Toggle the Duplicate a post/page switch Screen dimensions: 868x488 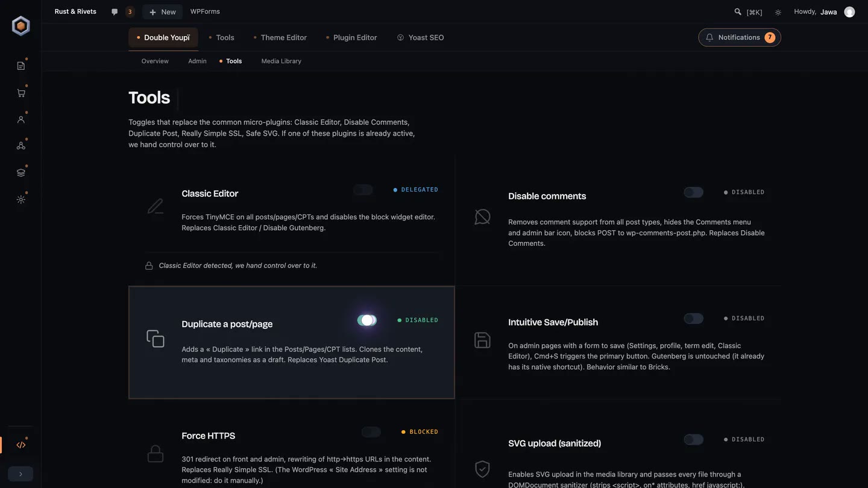pyautogui.click(x=367, y=320)
